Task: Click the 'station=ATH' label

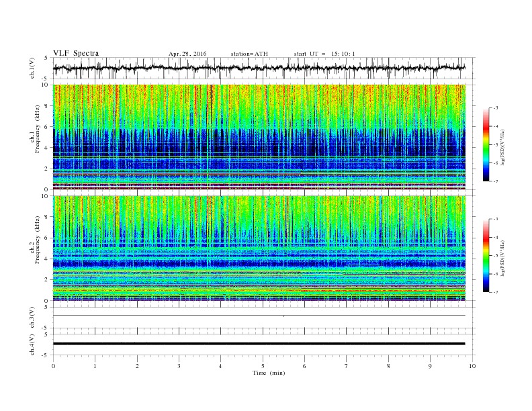Action: (249, 54)
